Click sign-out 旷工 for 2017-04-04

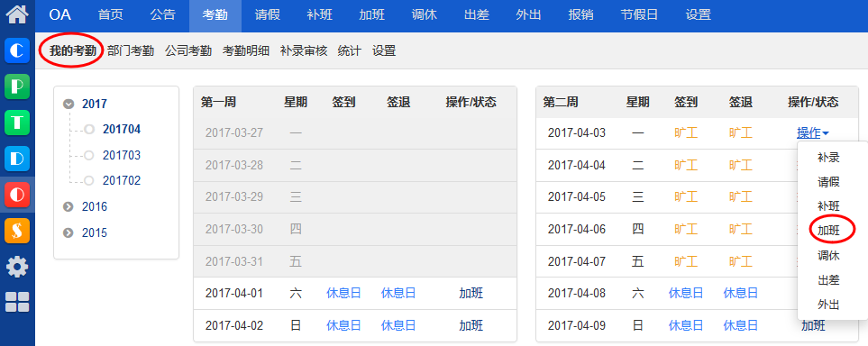click(741, 165)
